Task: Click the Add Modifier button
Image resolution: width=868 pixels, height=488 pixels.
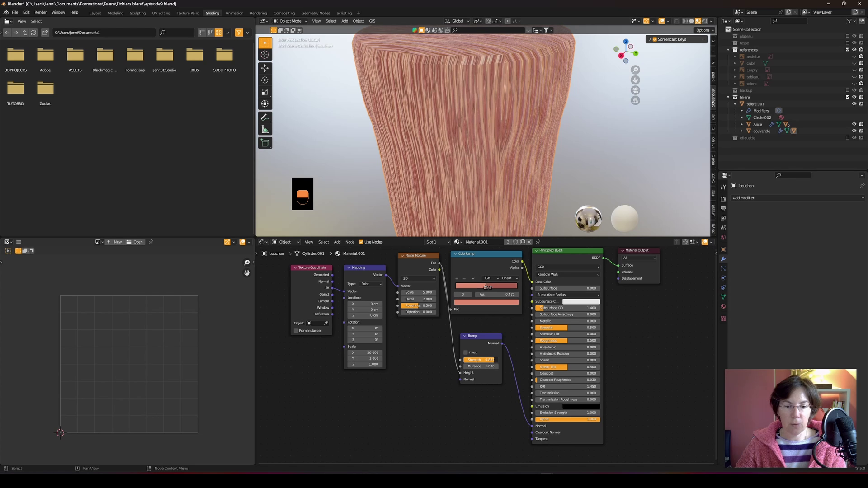Action: [x=798, y=198]
